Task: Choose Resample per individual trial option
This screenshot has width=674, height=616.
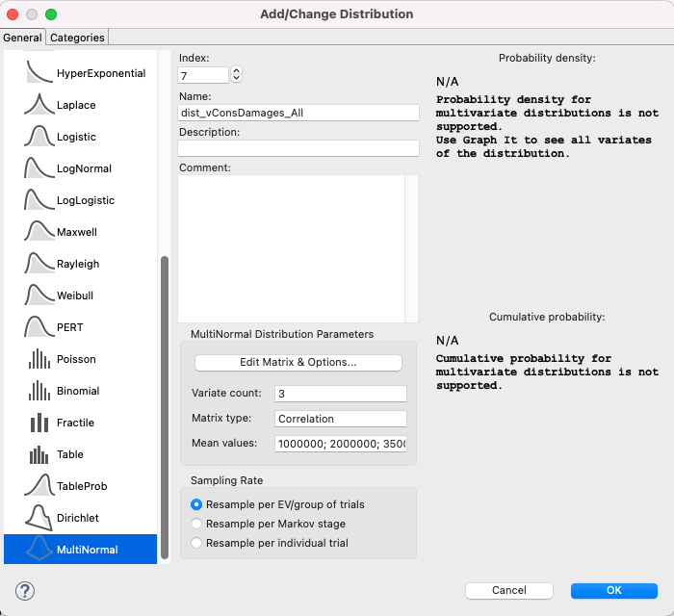Action: click(196, 543)
